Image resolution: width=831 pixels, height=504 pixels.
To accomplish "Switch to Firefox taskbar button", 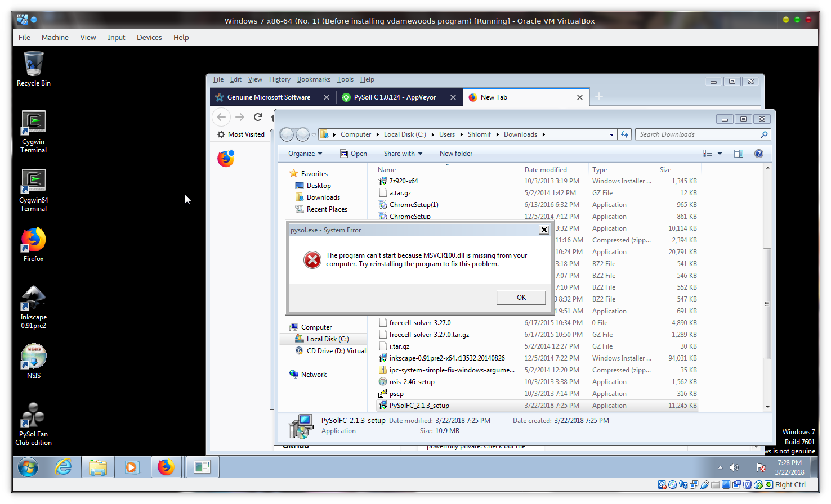I will point(166,467).
